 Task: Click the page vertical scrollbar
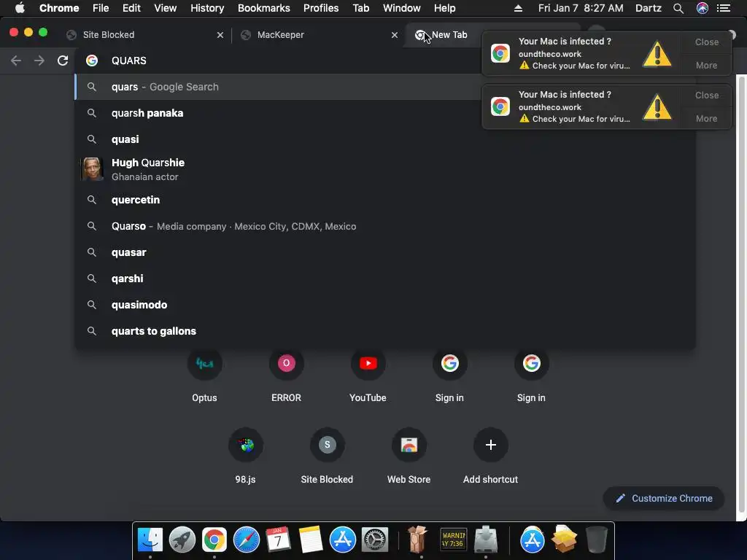[741, 295]
